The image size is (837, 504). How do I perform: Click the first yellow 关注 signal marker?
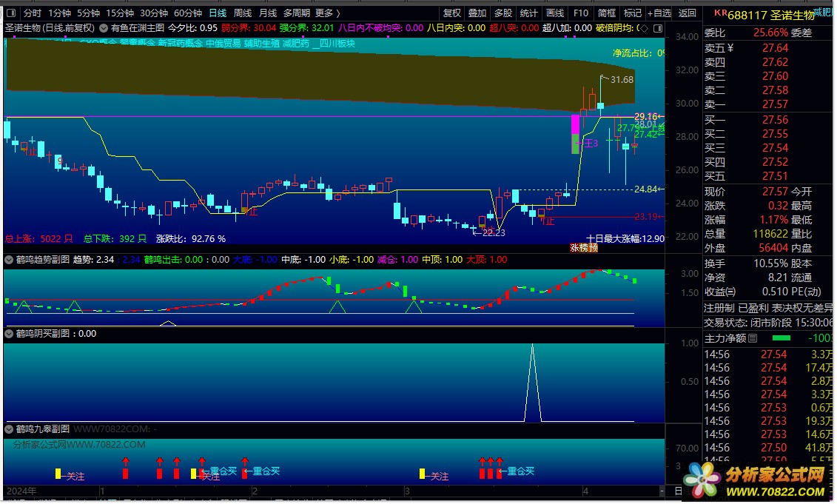tap(58, 474)
